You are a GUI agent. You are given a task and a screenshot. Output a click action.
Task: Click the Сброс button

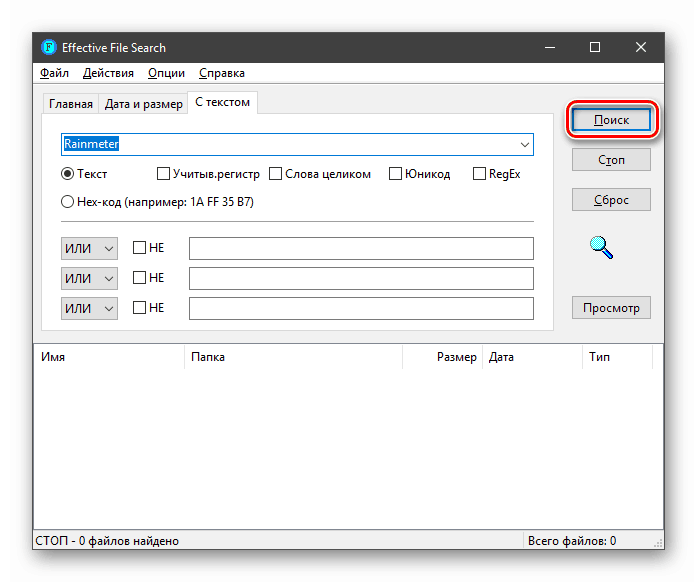[x=611, y=200]
